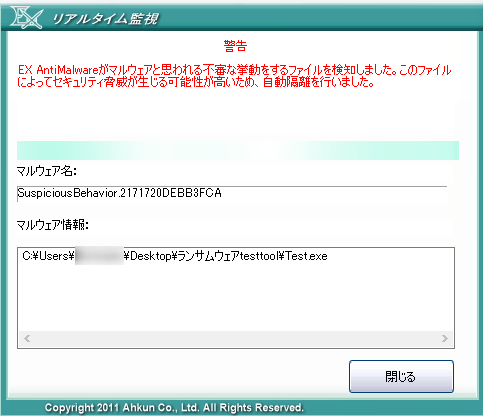Click the リアルタイム監視 title text
This screenshot has height=416, width=483.
[x=105, y=19]
